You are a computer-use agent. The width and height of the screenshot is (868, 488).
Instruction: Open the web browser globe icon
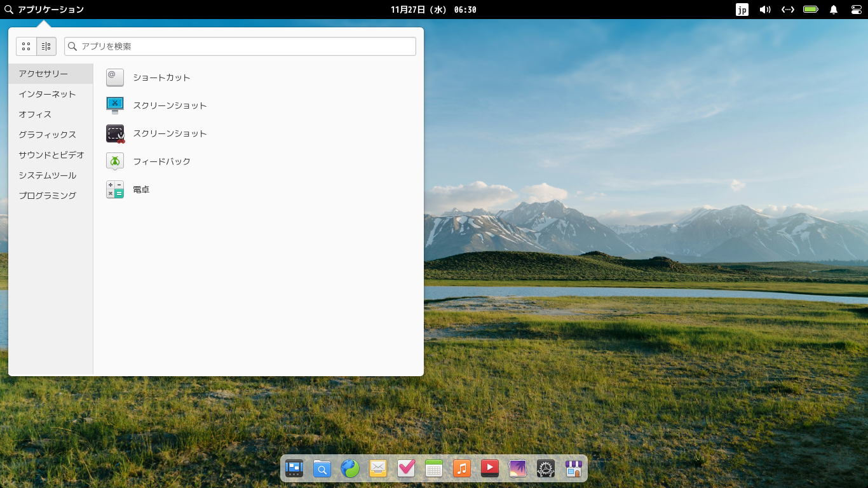pos(350,468)
